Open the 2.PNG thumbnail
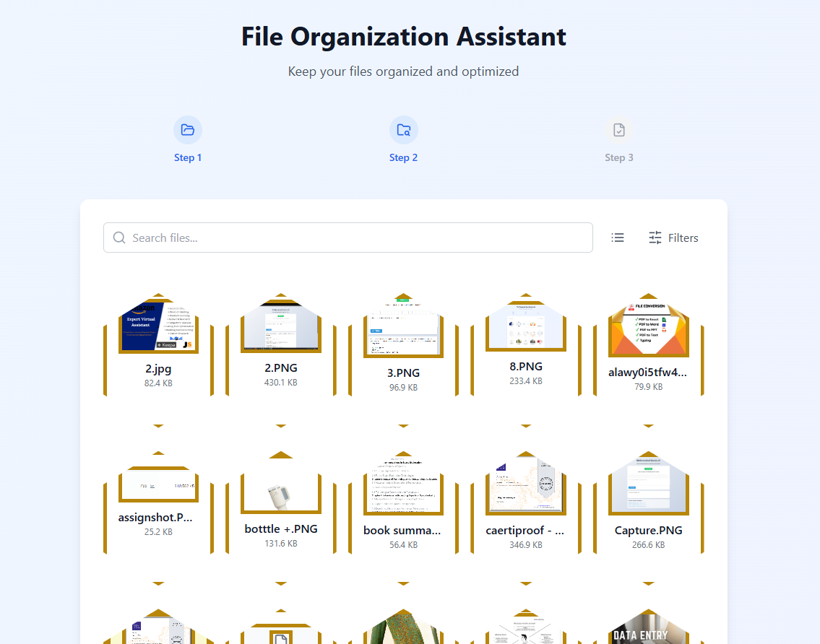Viewport: 820px width, 644px height. pyautogui.click(x=281, y=327)
